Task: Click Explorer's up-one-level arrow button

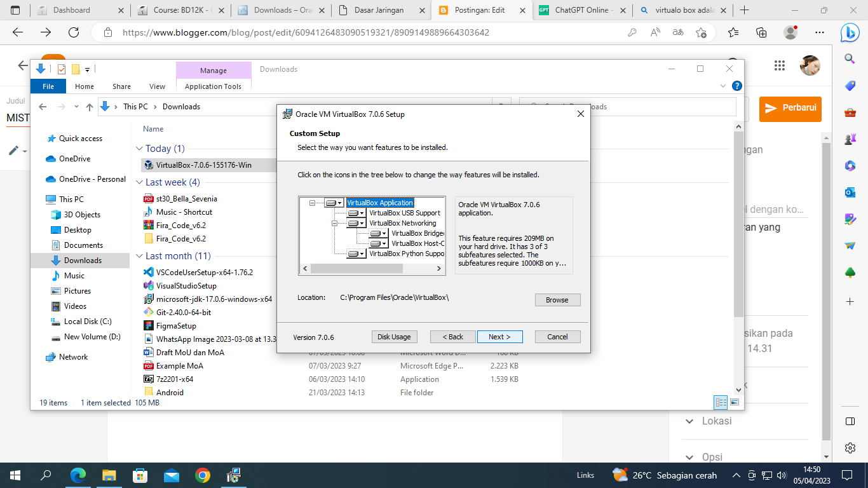Action: pyautogui.click(x=90, y=107)
